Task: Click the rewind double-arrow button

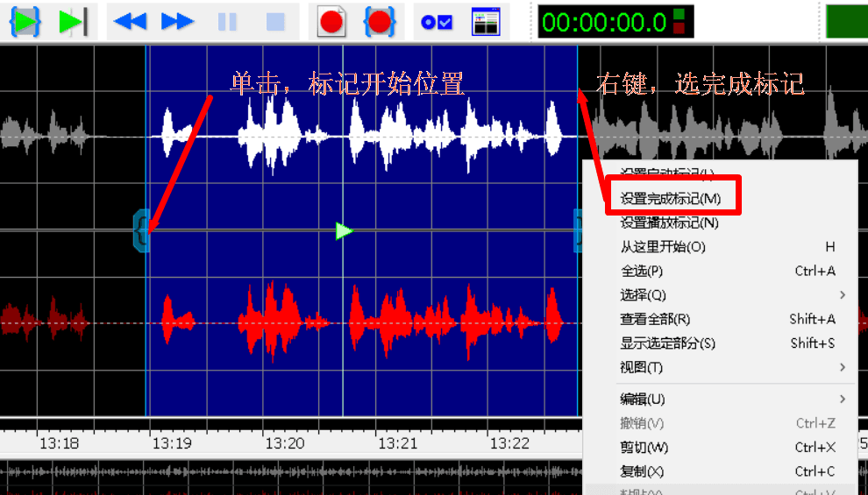Action: tap(131, 22)
